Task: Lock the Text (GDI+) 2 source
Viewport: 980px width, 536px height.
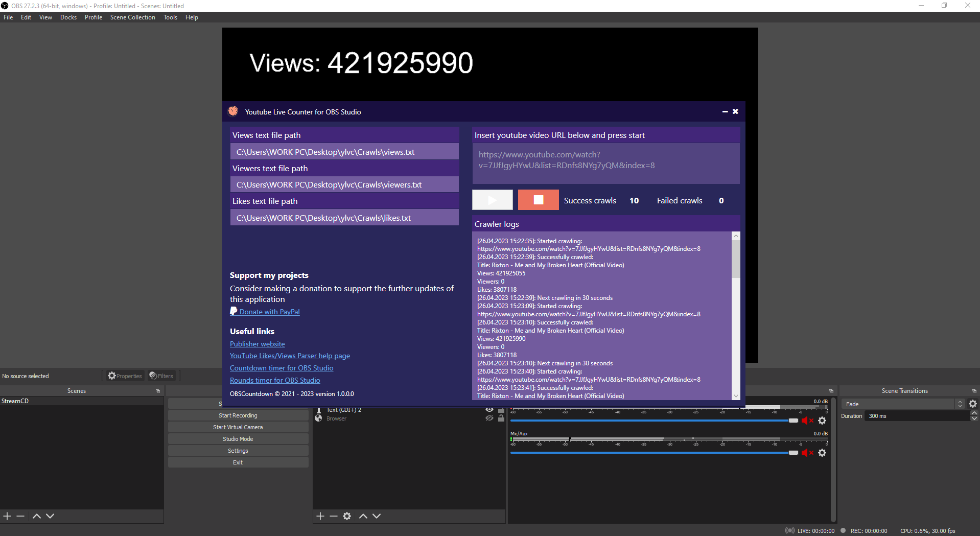Action: pyautogui.click(x=501, y=410)
